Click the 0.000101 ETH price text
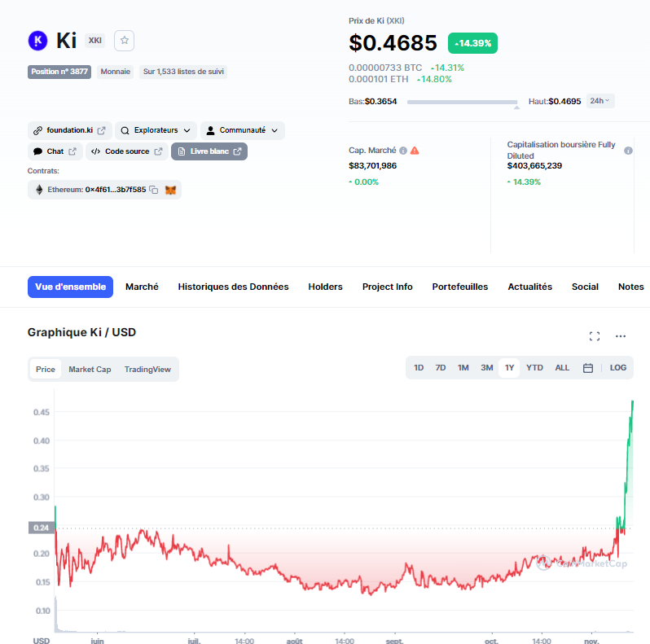 point(379,79)
